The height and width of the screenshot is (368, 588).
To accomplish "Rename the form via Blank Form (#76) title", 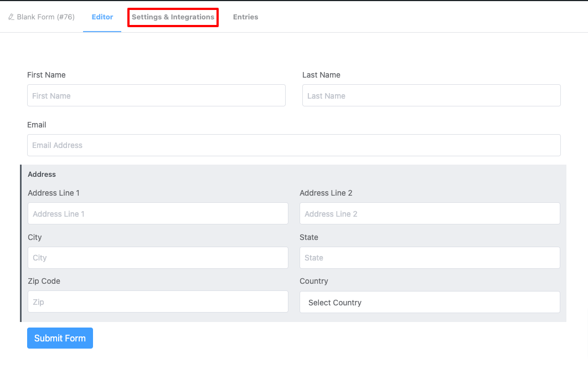I will pyautogui.click(x=46, y=17).
